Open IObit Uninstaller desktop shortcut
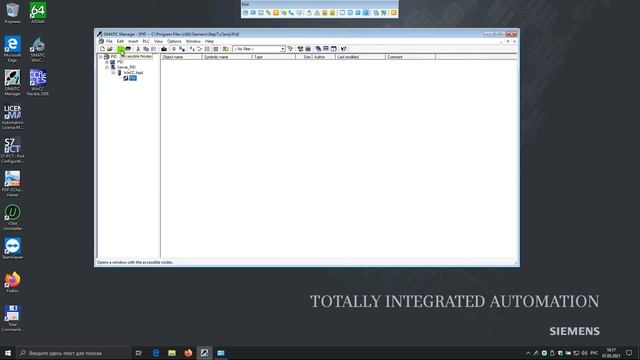The width and height of the screenshot is (640, 360). coord(12,217)
